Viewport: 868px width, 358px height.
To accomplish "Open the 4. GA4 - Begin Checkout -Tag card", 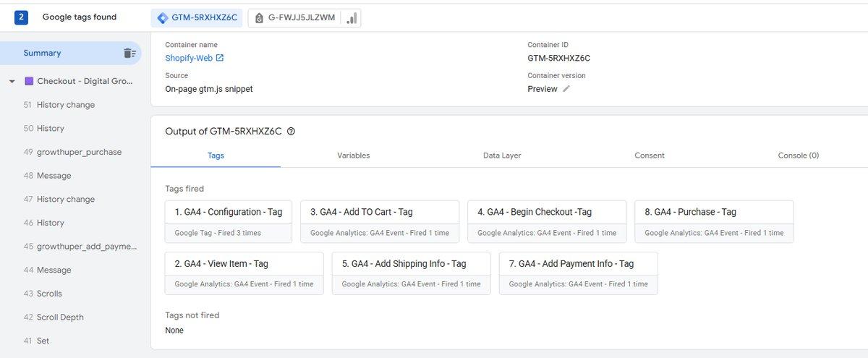I will pyautogui.click(x=547, y=221).
